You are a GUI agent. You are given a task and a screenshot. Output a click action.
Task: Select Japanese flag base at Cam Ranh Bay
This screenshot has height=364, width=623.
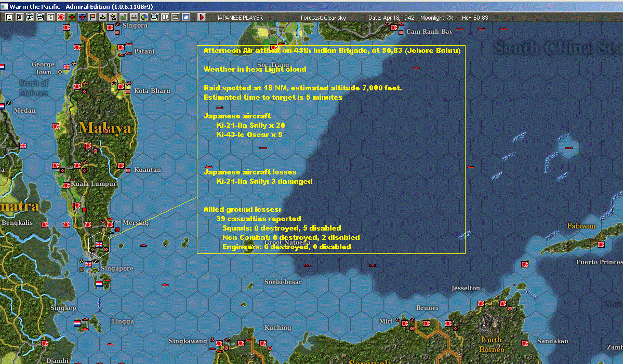(394, 28)
